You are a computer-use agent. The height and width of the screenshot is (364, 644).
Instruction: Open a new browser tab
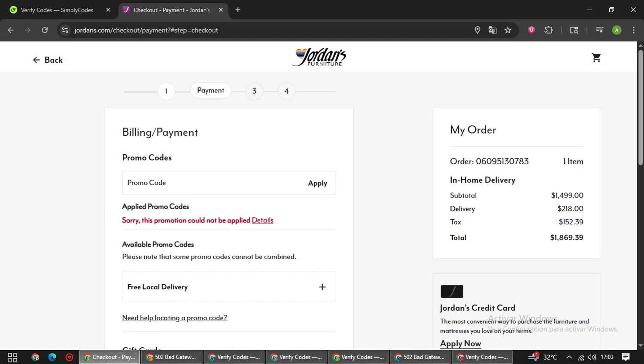coord(238,10)
